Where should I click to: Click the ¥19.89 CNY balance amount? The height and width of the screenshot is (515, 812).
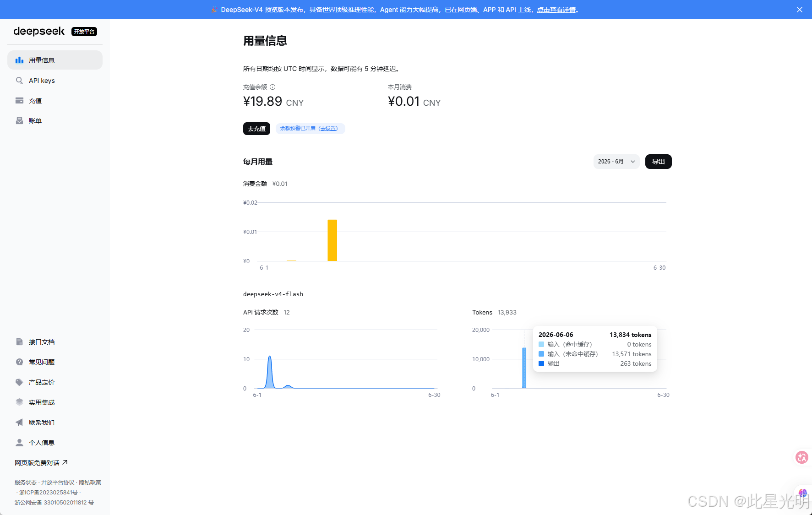[x=273, y=101]
